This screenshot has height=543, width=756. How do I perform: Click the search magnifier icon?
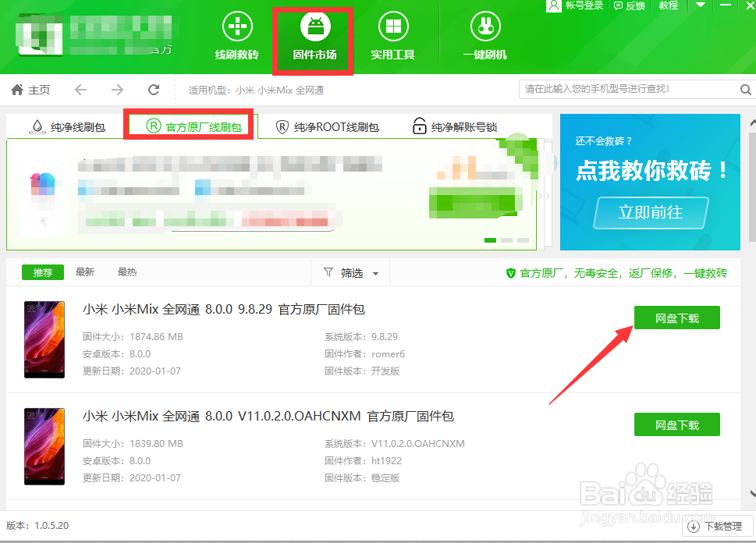[x=745, y=90]
